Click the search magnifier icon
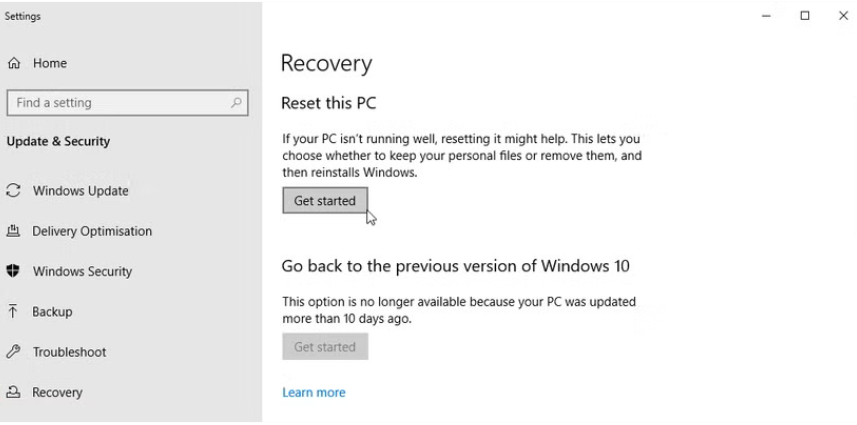 pos(236,103)
